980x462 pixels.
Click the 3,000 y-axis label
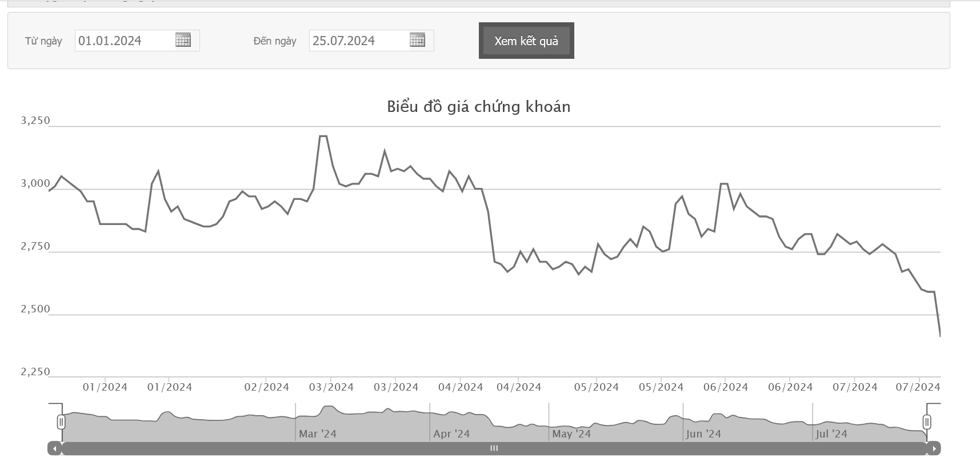(35, 183)
